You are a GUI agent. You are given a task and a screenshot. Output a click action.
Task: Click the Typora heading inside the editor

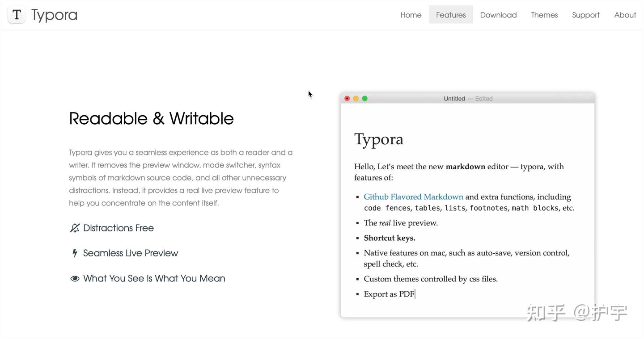click(378, 139)
